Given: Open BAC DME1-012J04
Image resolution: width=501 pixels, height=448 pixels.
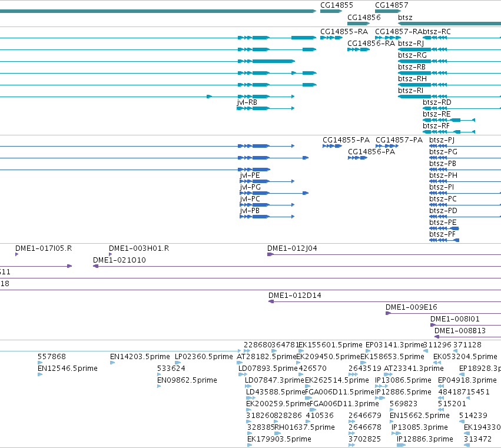Looking at the screenshot, I should pyautogui.click(x=292, y=248).
